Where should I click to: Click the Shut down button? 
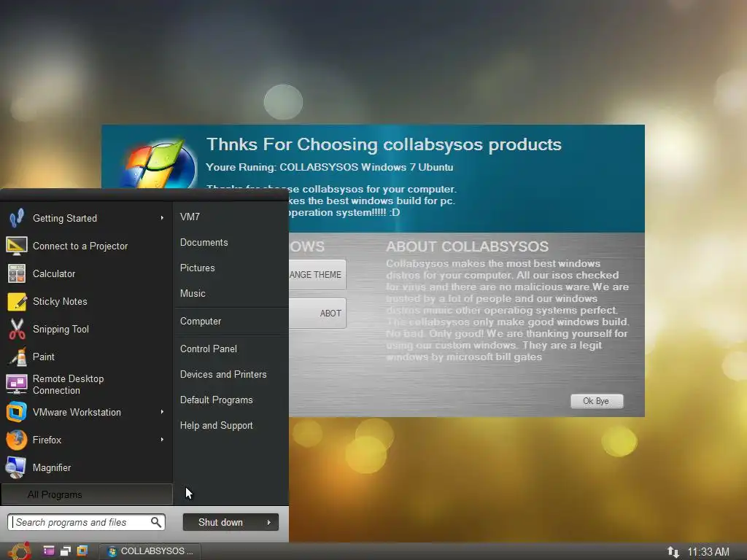point(221,522)
